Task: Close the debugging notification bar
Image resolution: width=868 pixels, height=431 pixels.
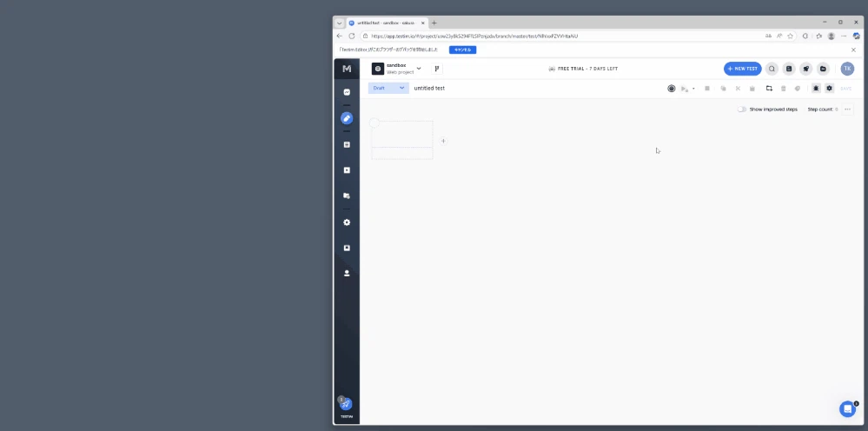Action: coord(853,50)
